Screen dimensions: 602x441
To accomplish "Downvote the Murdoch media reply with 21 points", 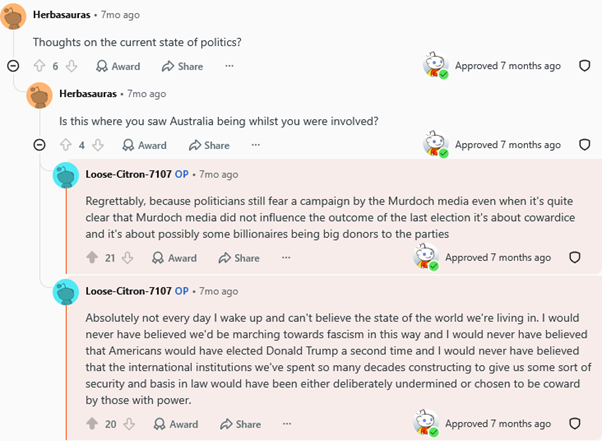I will coord(127,258).
